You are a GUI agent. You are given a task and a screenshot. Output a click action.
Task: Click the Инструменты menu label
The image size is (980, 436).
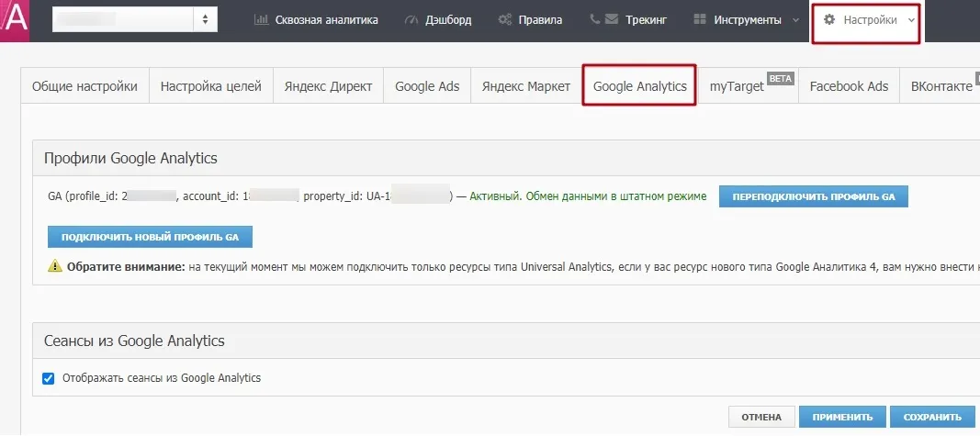(748, 20)
